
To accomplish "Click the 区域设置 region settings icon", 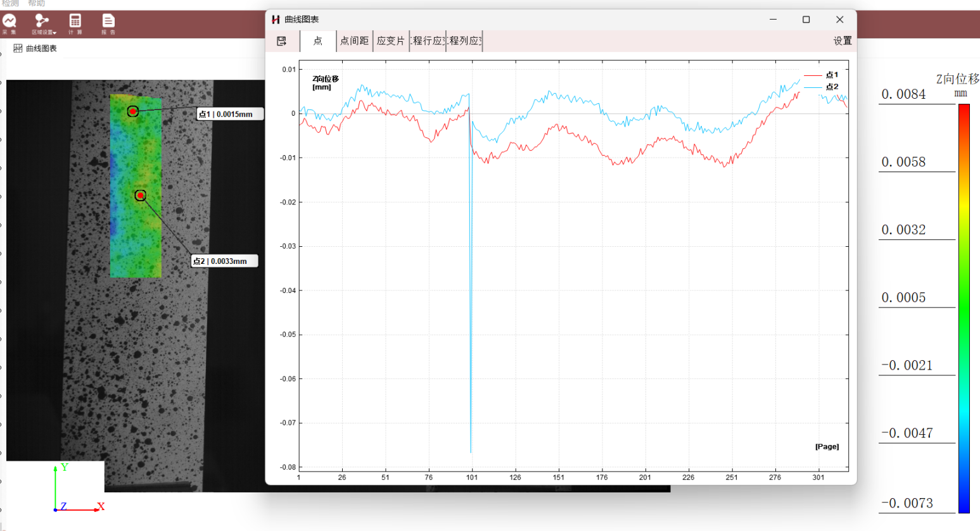I will tap(42, 22).
